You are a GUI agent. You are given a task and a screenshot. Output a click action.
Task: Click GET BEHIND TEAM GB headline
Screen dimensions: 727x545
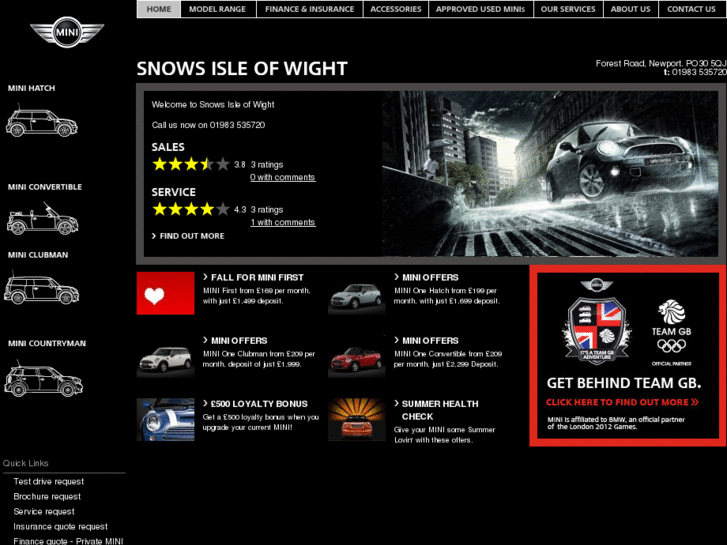point(624,383)
